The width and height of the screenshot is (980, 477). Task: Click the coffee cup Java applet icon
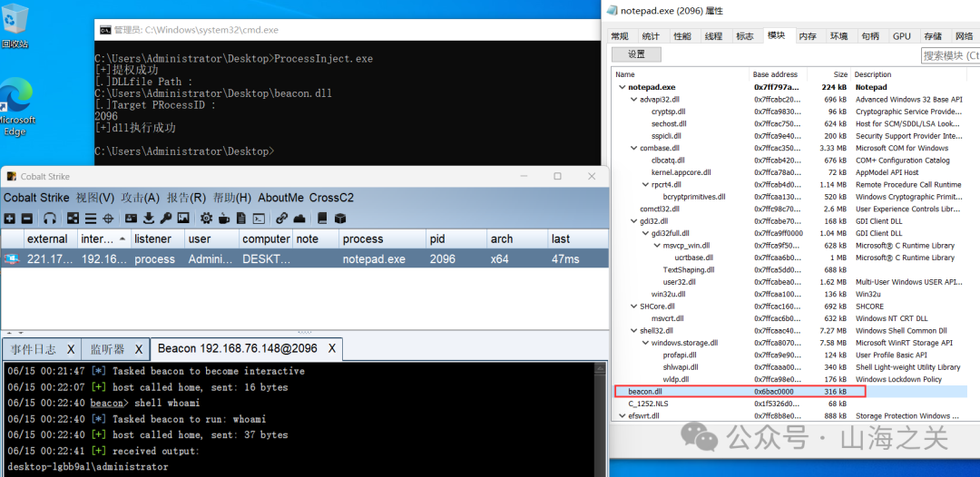224,219
